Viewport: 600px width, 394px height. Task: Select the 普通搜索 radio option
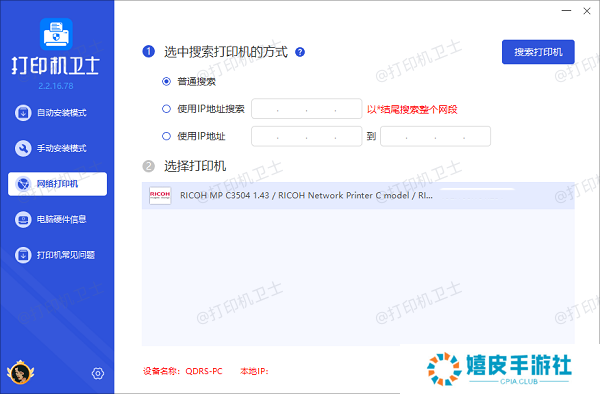click(x=166, y=81)
